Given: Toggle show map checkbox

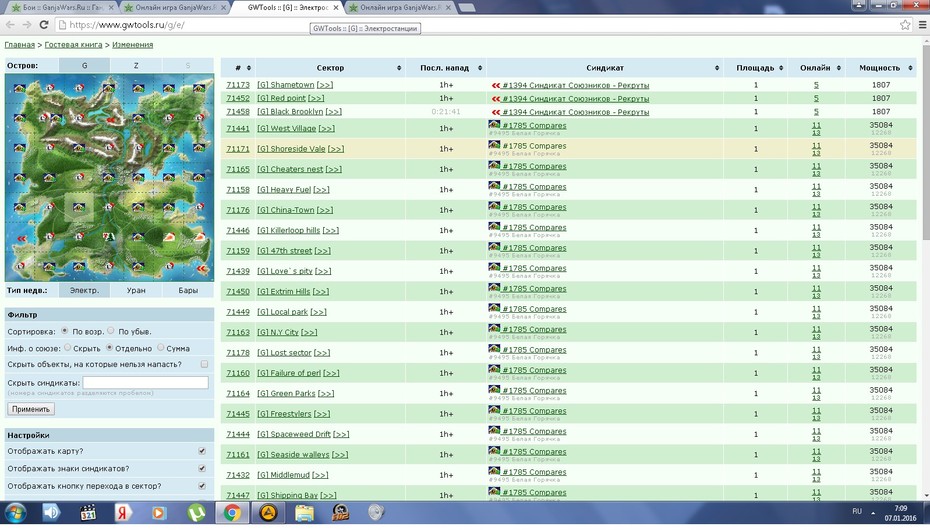Looking at the screenshot, I should (202, 451).
